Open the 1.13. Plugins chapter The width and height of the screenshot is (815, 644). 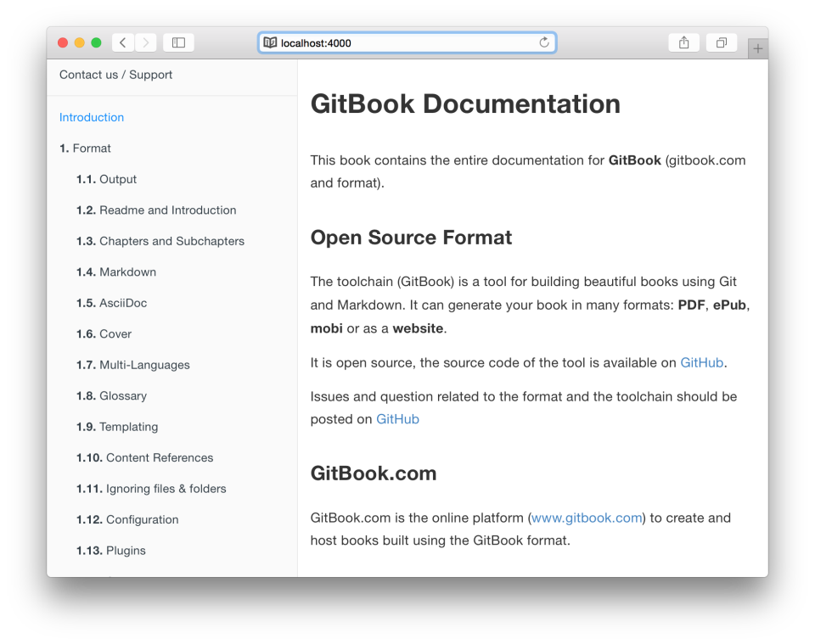coord(111,550)
